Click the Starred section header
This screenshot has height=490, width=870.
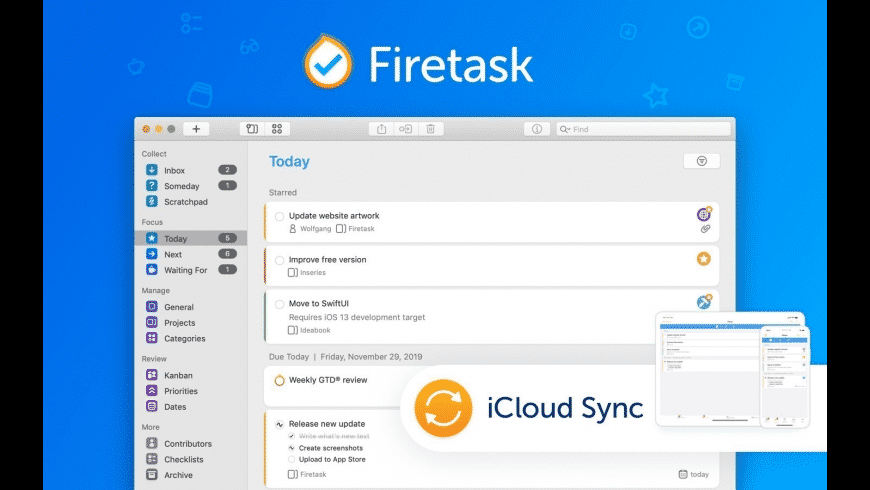point(283,193)
